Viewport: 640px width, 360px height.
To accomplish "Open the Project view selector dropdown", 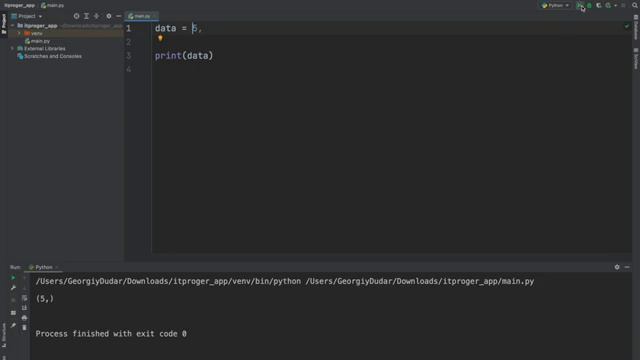I will point(27,16).
